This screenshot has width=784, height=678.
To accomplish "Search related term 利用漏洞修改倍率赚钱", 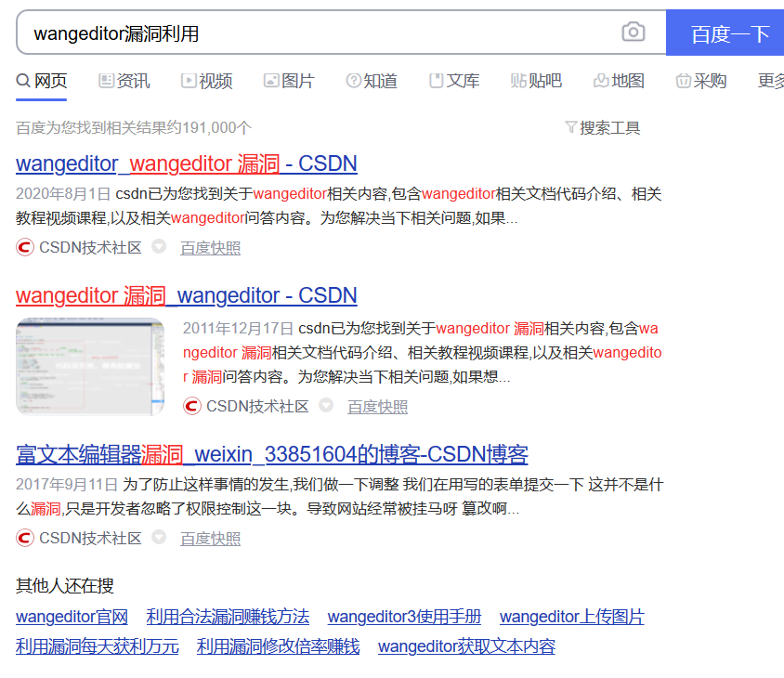I will tap(279, 646).
